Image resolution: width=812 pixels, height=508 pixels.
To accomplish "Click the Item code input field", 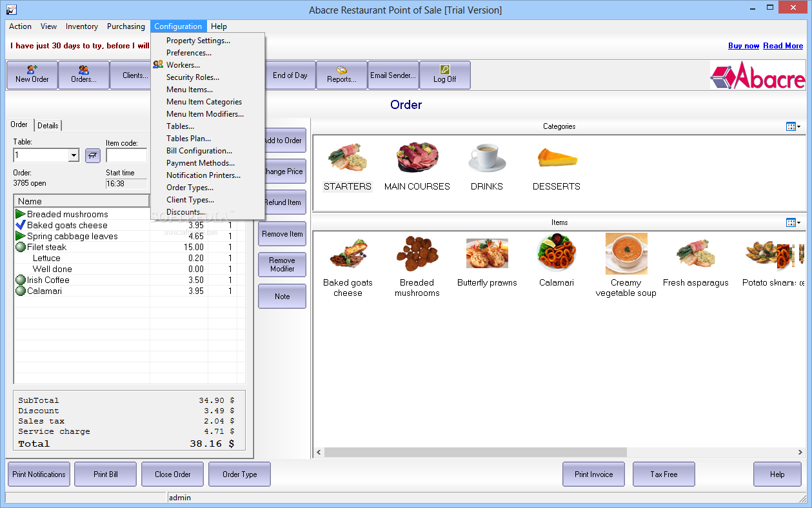I will tap(126, 155).
